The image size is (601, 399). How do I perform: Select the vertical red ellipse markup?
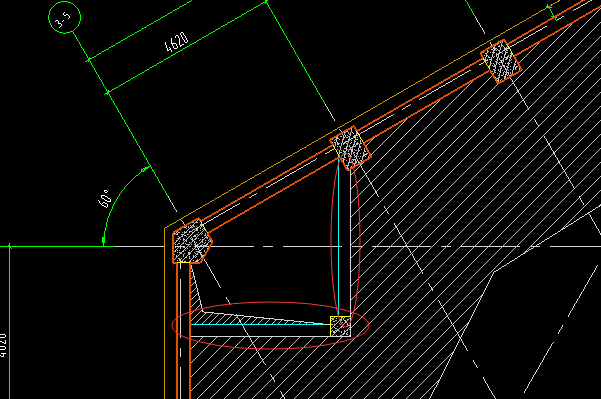tap(345, 240)
